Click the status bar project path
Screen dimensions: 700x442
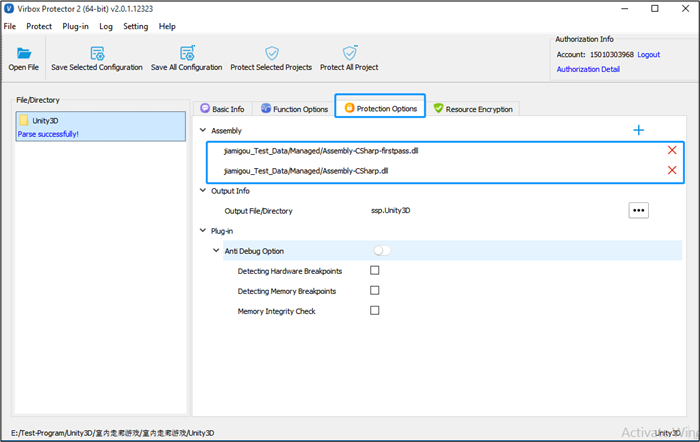click(112, 433)
